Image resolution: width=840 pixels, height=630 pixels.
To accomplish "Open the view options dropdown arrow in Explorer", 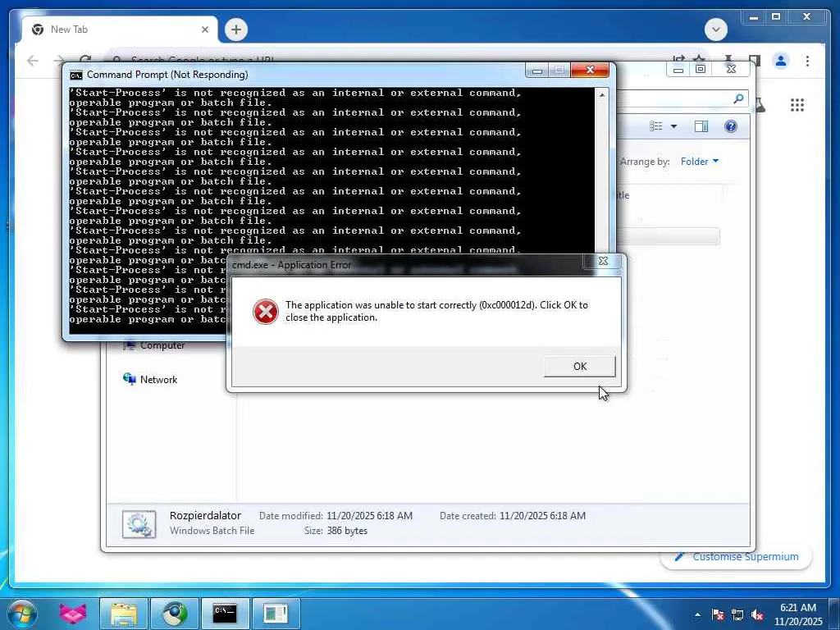I will 674,126.
